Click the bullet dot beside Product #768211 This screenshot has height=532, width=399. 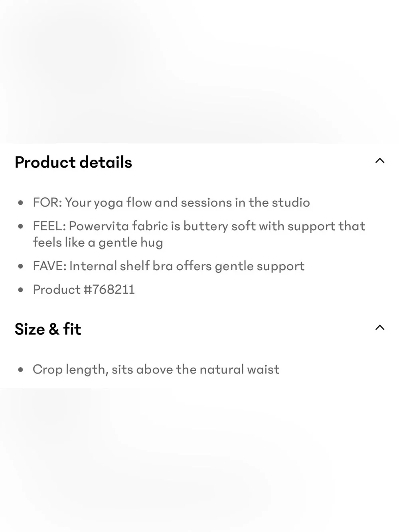coord(21,290)
